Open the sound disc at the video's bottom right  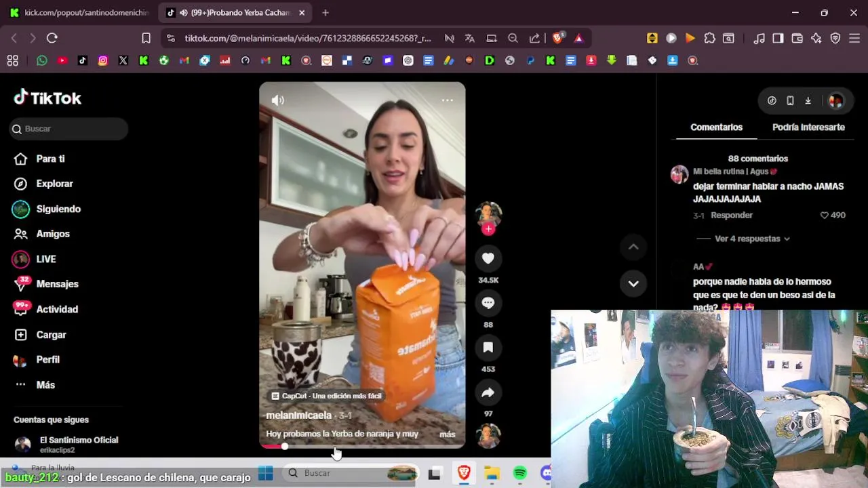tap(488, 436)
